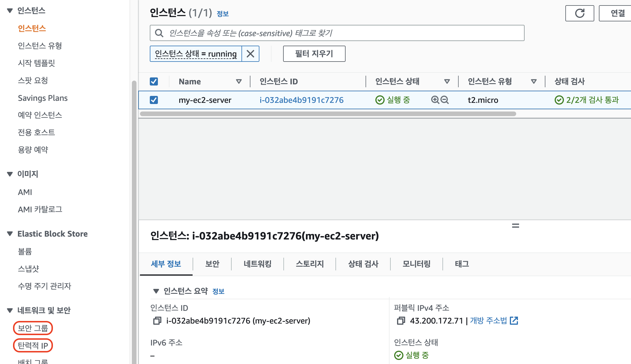631x364 pixels.
Task: Copy public IPv4 address 43.200.172.71
Action: [401, 321]
